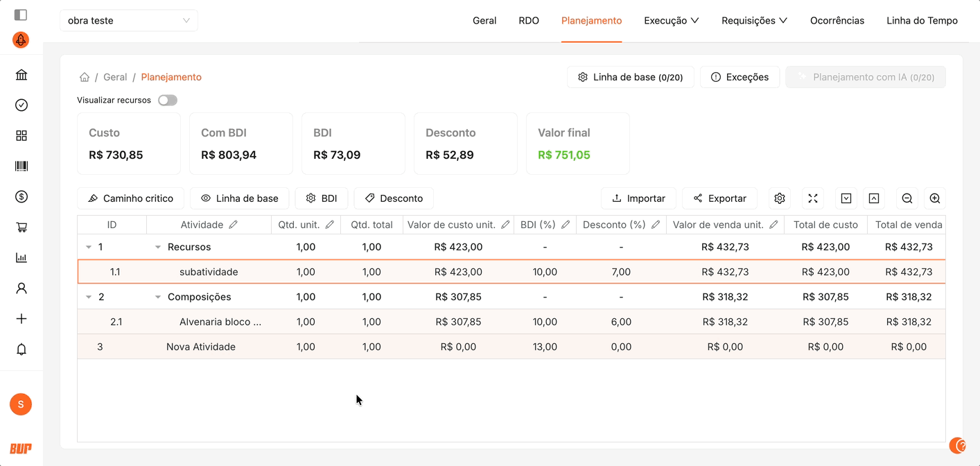Collapse the Recursos row tree arrow
Screen dimensions: 980x466
point(158,247)
